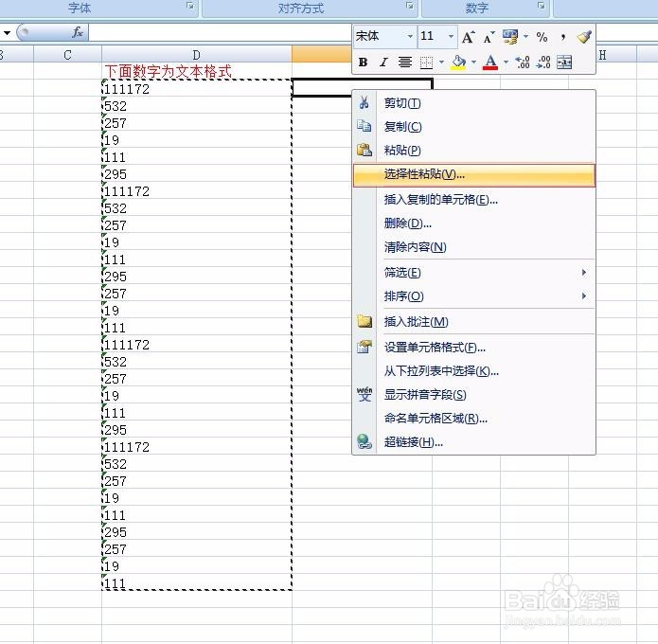Click the percent style icon

tap(542, 37)
